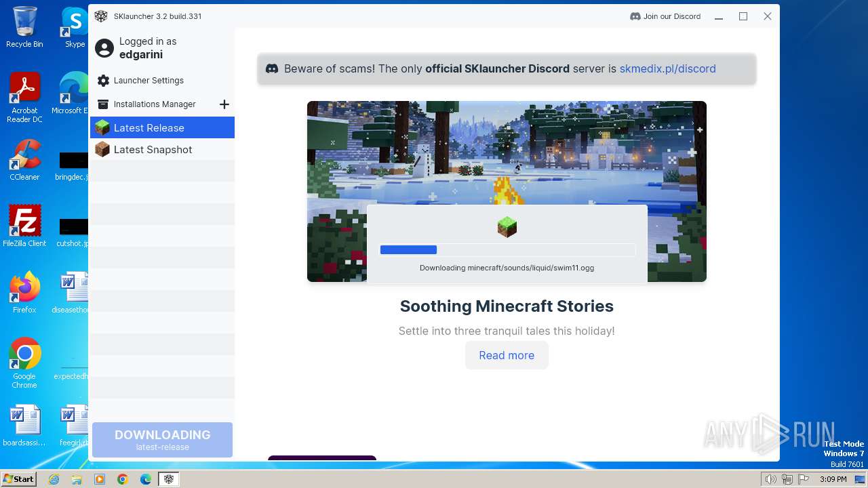Click the volume icon in system tray
This screenshot has height=488, width=868.
[771, 479]
